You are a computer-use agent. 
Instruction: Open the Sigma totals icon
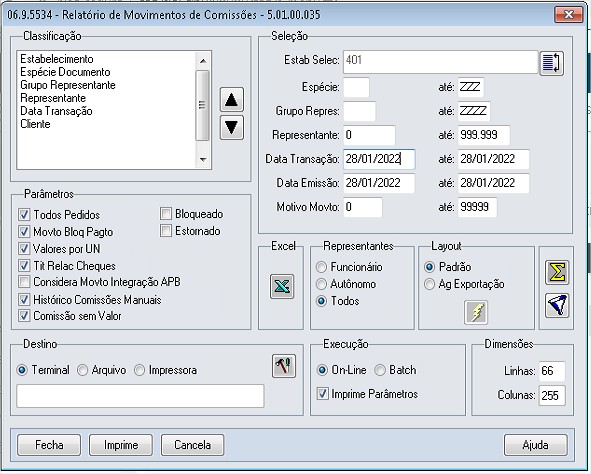click(557, 272)
